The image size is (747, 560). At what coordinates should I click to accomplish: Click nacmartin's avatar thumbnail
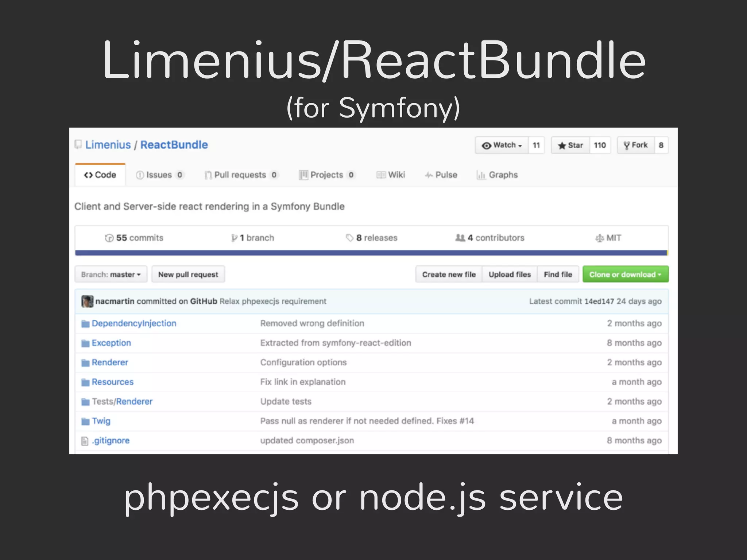click(87, 302)
